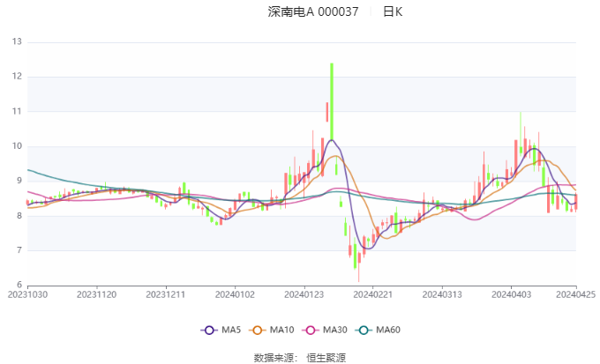Click the 20240313 date axis label
Screen dimensions: 600x364
442,294
